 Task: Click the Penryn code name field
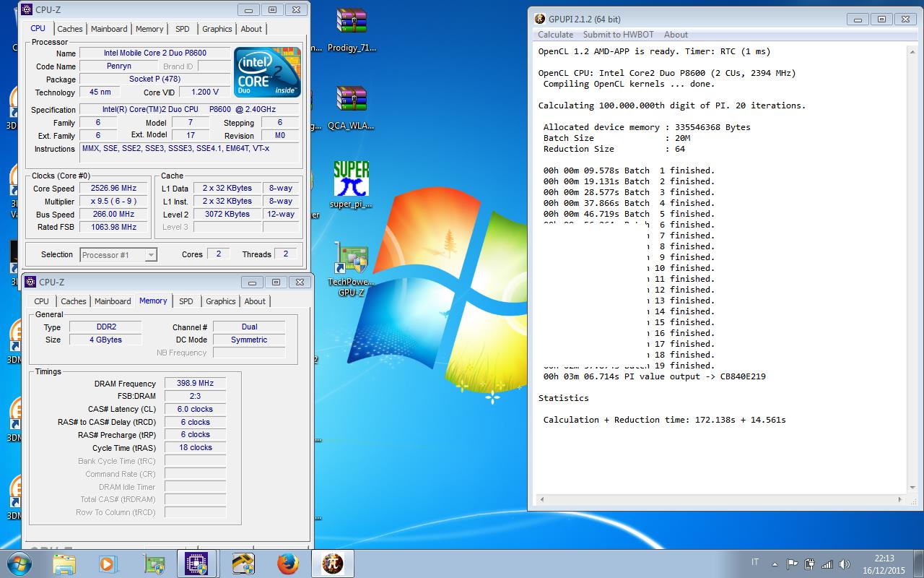coord(118,66)
